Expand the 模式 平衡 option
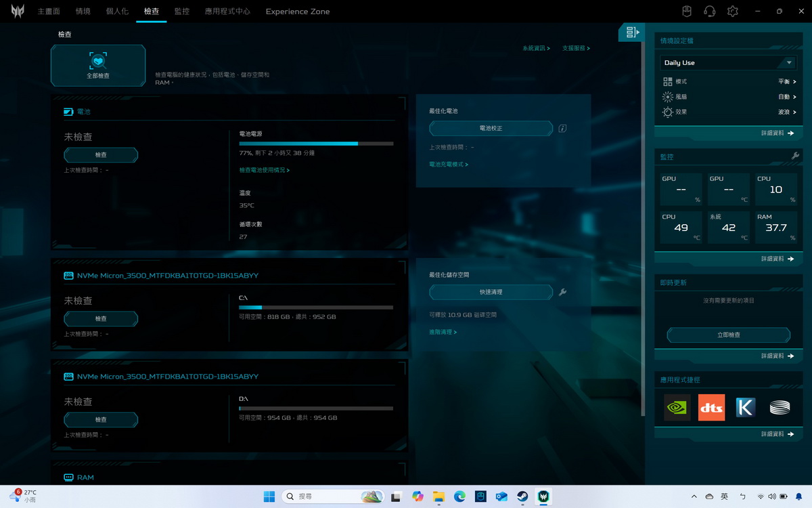Image resolution: width=812 pixels, height=508 pixels. point(786,81)
